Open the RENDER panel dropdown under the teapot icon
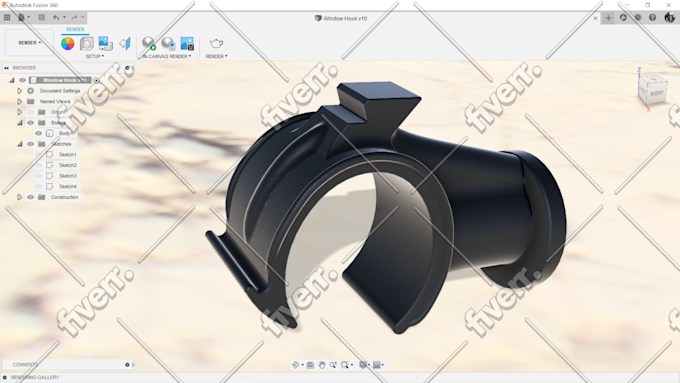The image size is (680, 383). [216, 56]
